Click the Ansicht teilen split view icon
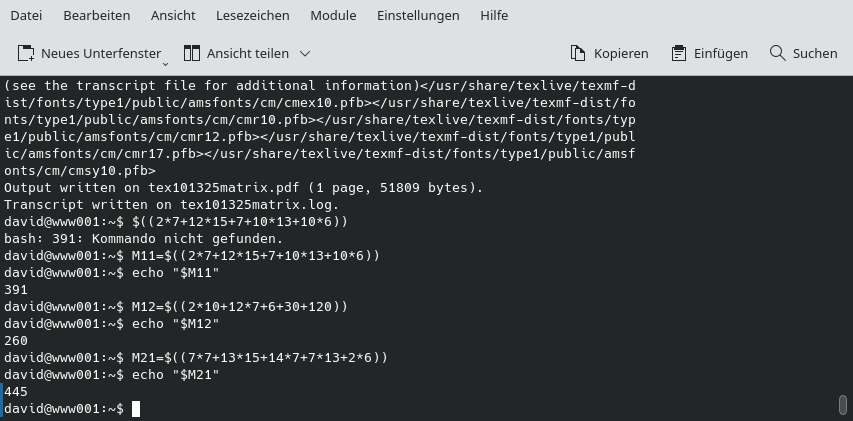 pos(192,53)
